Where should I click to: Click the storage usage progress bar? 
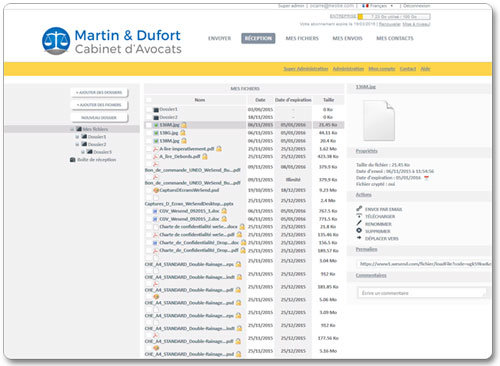point(394,16)
